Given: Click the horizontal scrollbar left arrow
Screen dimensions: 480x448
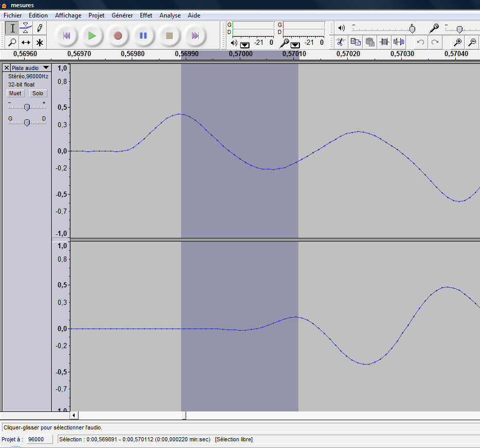Looking at the screenshot, I should tap(74, 415).
